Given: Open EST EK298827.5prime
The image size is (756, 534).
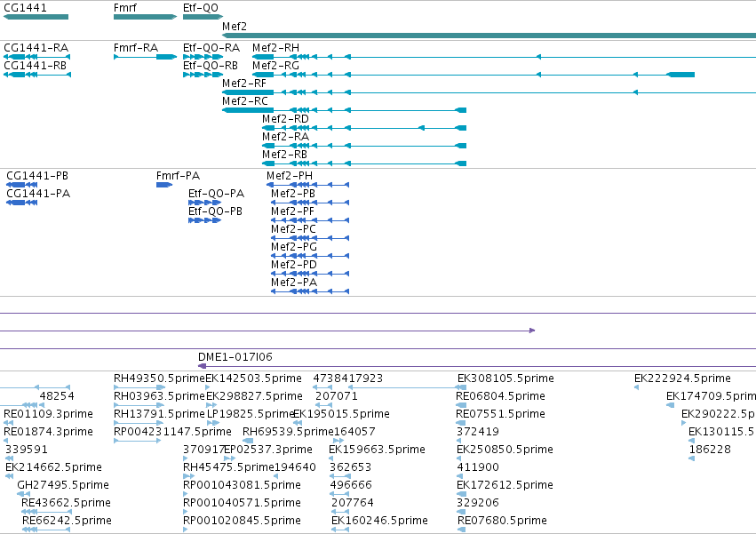Looking at the screenshot, I should click(255, 396).
